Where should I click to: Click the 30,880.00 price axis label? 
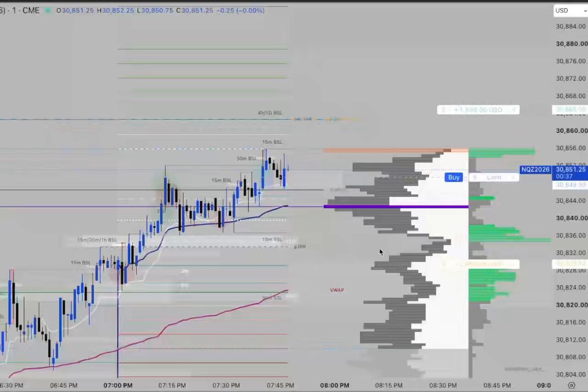(571, 44)
